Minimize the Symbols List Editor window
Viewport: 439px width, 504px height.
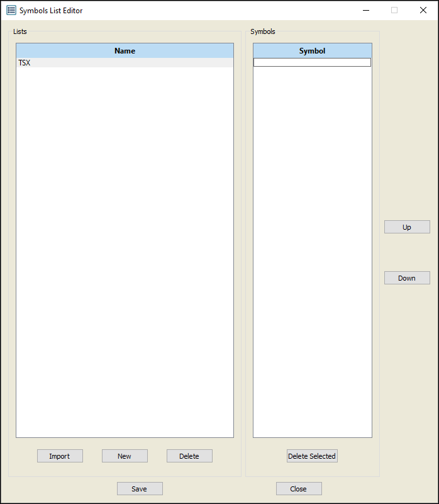[x=365, y=10]
